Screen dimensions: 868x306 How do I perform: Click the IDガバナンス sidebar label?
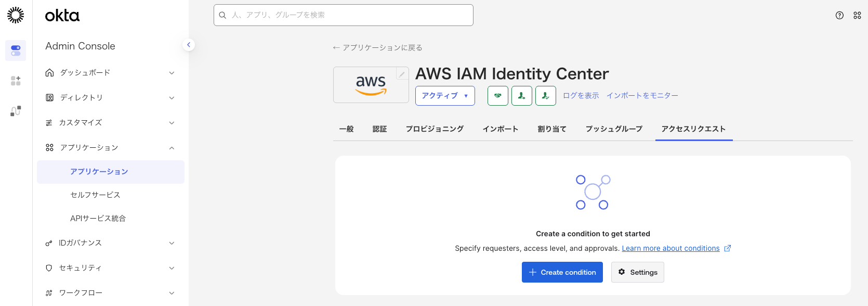pyautogui.click(x=80, y=243)
